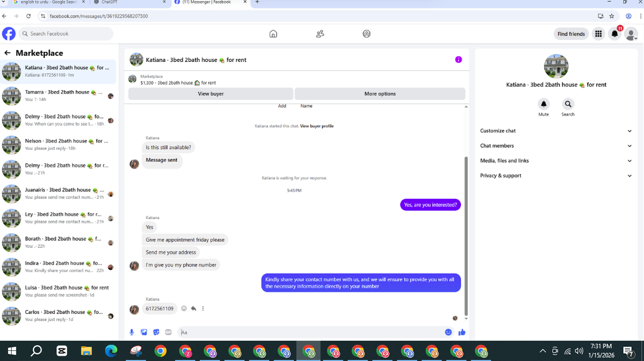Open the $1,300 Marketplace listing banner
The image size is (644, 361).
coord(297,79)
